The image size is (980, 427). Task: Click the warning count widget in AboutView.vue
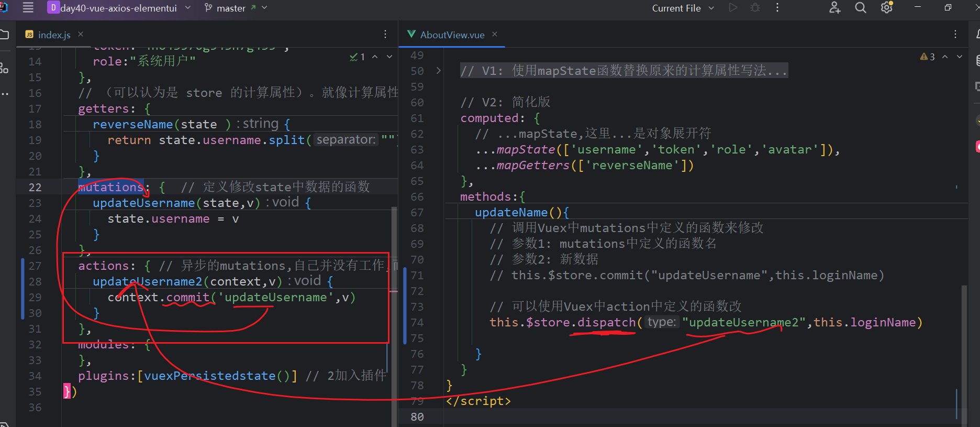coord(928,57)
